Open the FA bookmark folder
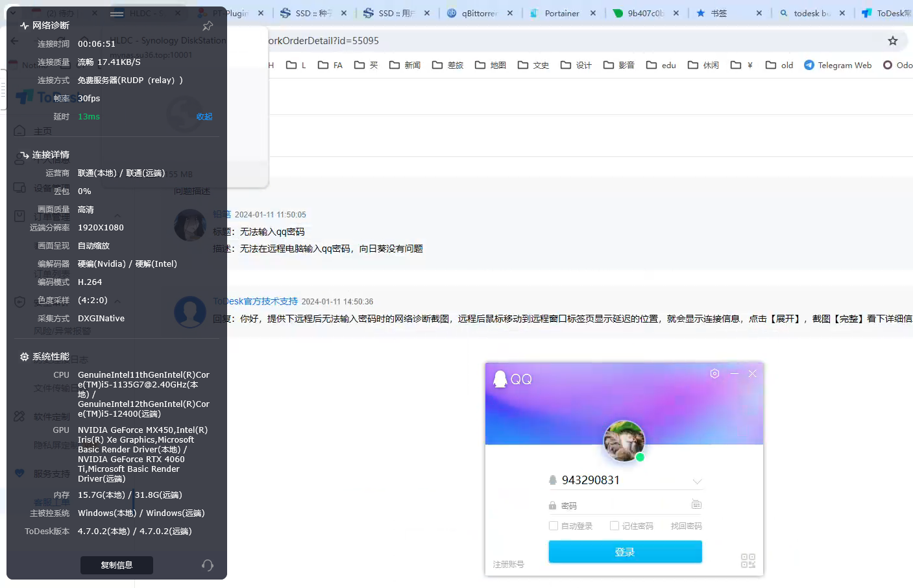 click(330, 65)
